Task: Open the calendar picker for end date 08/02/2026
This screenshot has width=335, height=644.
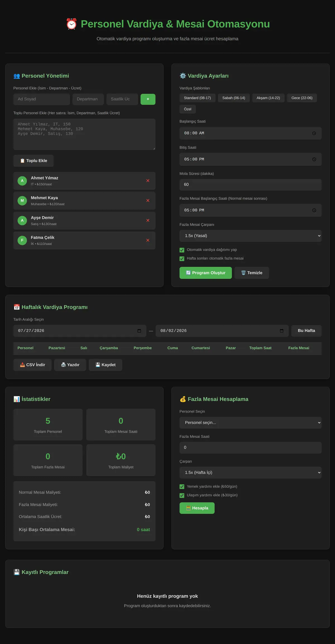Action: 282,331
